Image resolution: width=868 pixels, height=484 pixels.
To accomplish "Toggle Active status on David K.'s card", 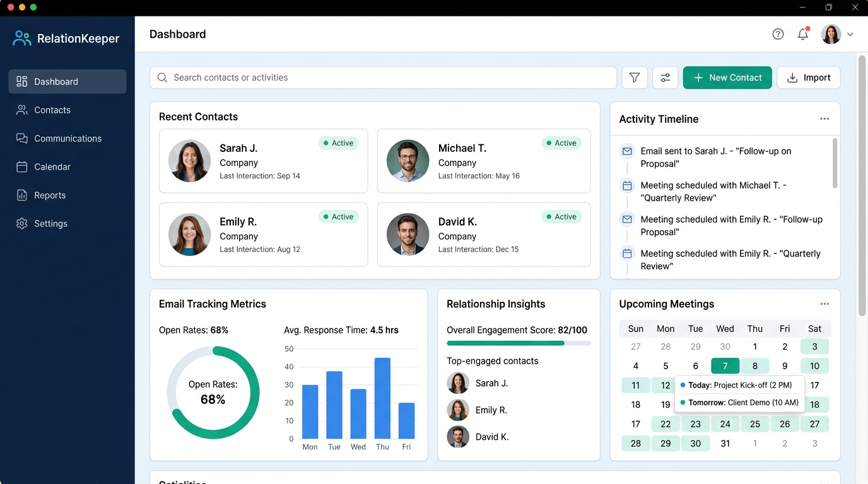I will pos(561,216).
